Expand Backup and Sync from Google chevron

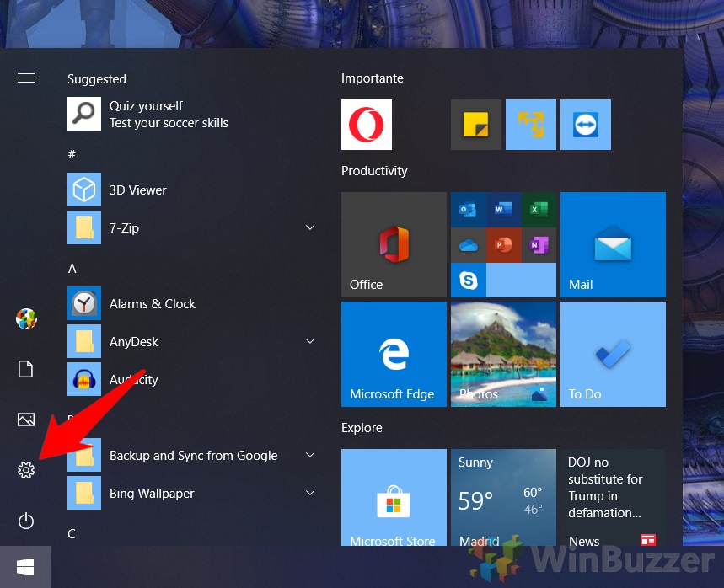click(x=310, y=455)
